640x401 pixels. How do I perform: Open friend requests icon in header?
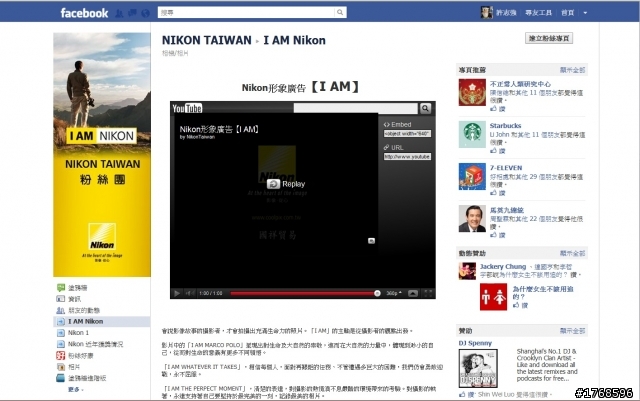[119, 13]
